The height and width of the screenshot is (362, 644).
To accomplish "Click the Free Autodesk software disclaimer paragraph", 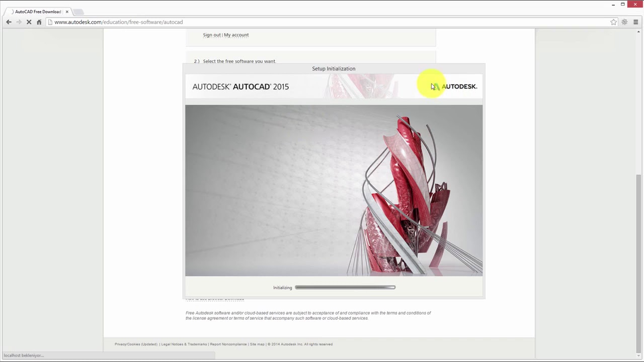I will [x=308, y=316].
